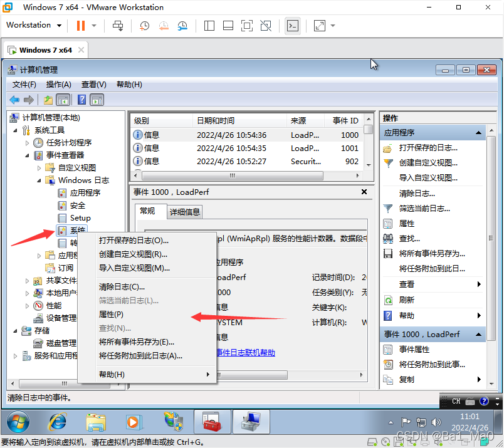Revert the VM to its previous snapshot

[x=164, y=26]
